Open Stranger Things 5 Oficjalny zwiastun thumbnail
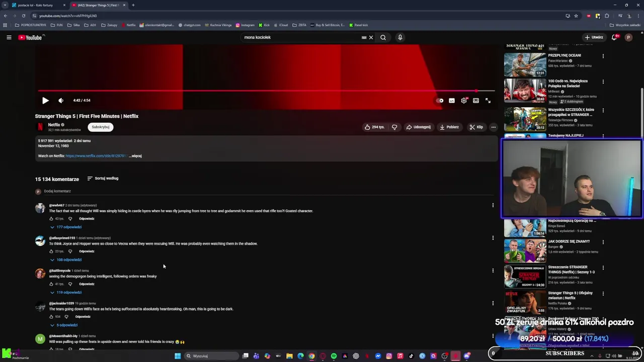Image resolution: width=644 pixels, height=362 pixels. click(525, 302)
